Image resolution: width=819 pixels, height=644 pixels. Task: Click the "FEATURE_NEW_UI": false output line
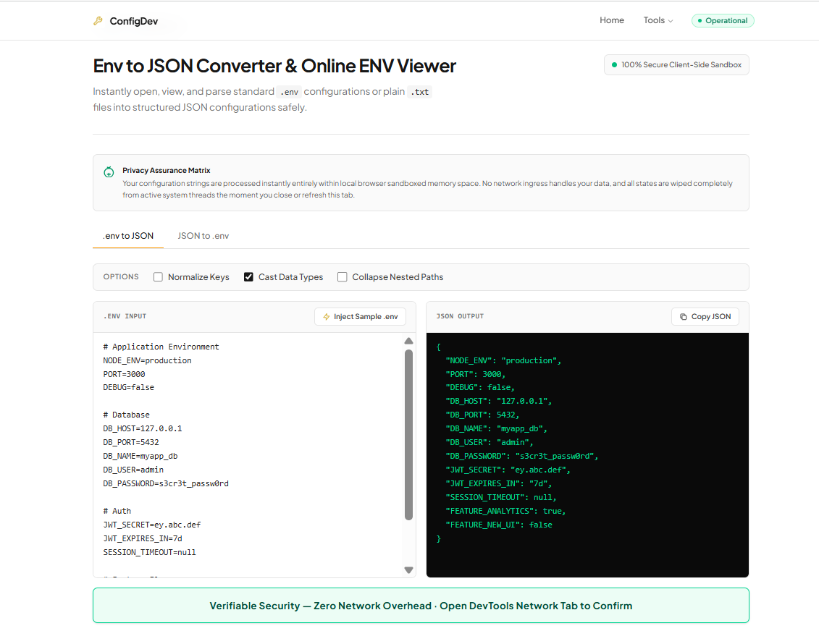pyautogui.click(x=499, y=525)
